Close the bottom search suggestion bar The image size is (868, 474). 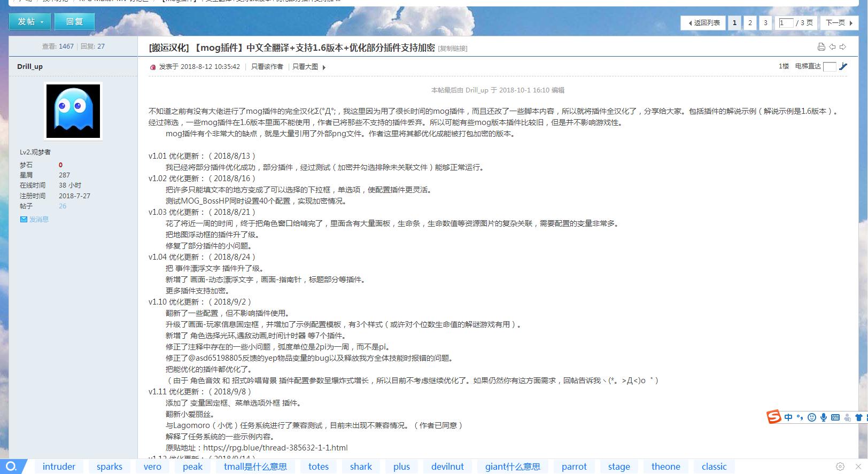point(858,467)
